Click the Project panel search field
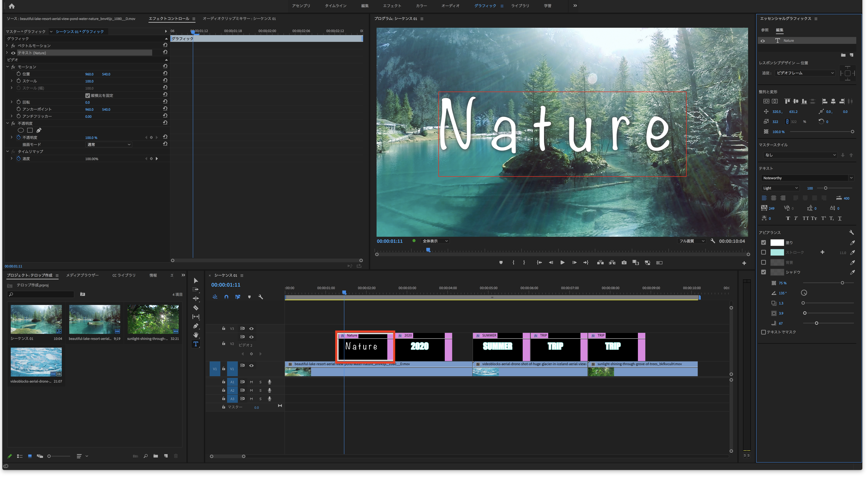 tap(41, 294)
